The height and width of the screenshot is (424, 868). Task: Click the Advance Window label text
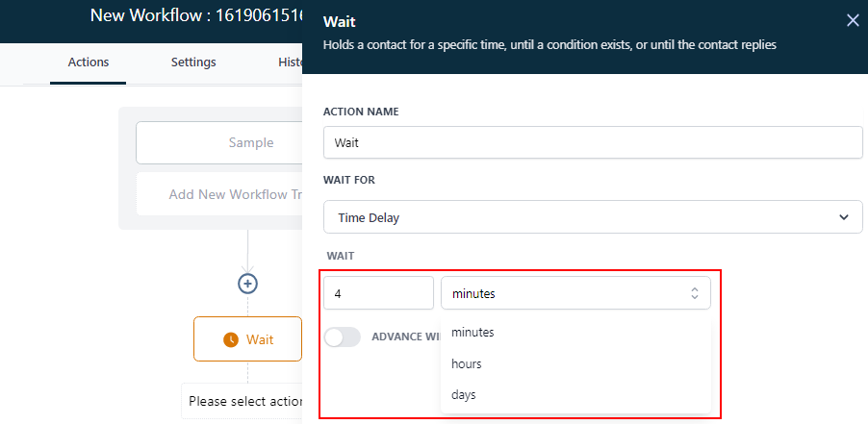(406, 337)
